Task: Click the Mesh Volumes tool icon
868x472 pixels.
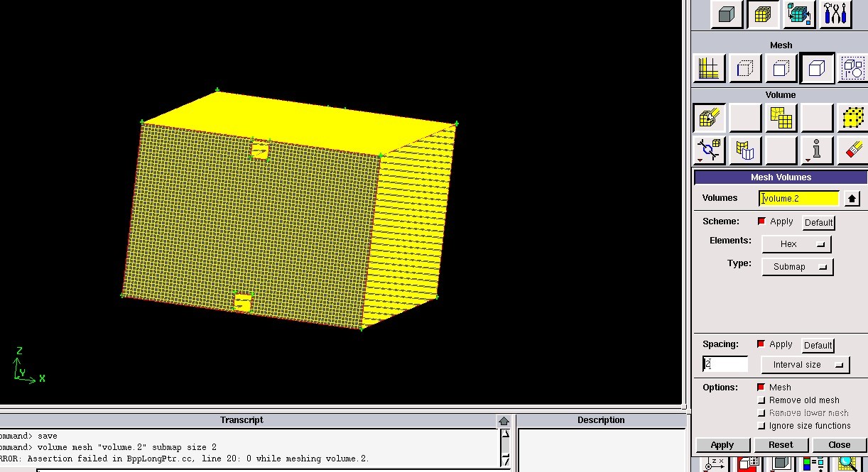Action: pos(709,118)
